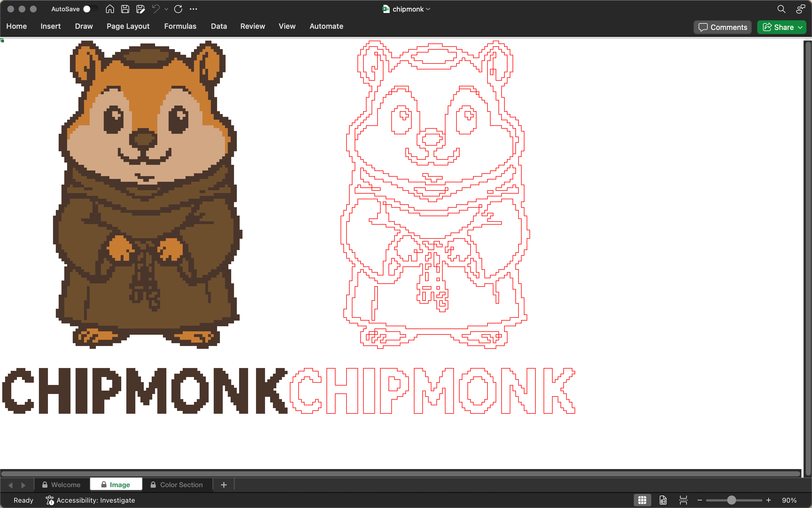Click the Home house icon in title bar
Screen dimensions: 812x508
pos(110,9)
